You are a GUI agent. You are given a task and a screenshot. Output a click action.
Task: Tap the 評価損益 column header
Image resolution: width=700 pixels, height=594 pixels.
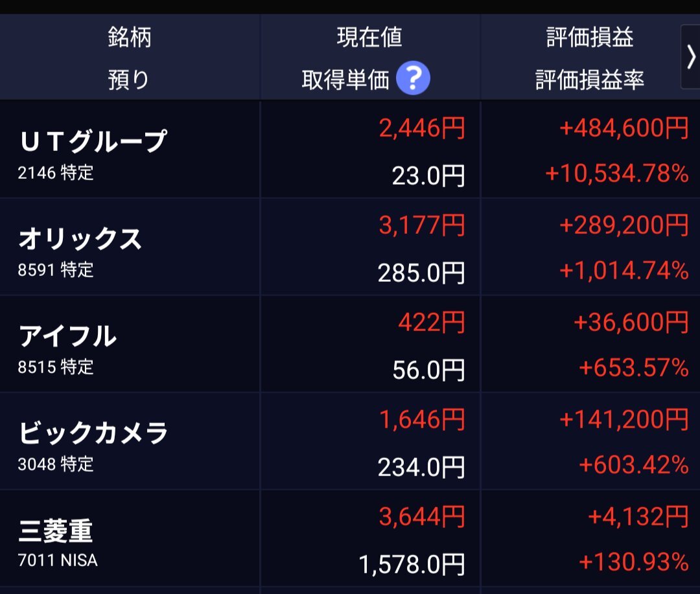coord(590,36)
